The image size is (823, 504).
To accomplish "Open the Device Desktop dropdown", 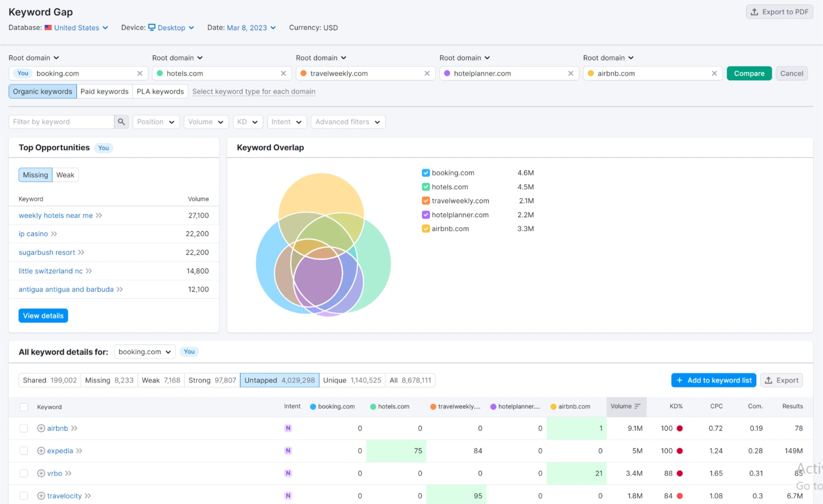I will pos(171,28).
